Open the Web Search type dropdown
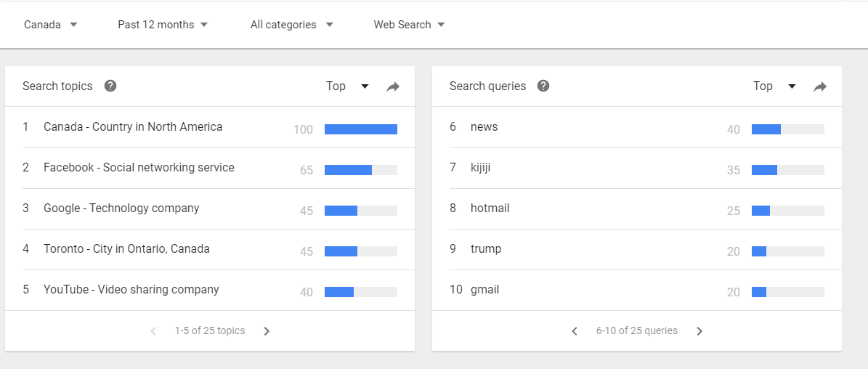 click(409, 25)
